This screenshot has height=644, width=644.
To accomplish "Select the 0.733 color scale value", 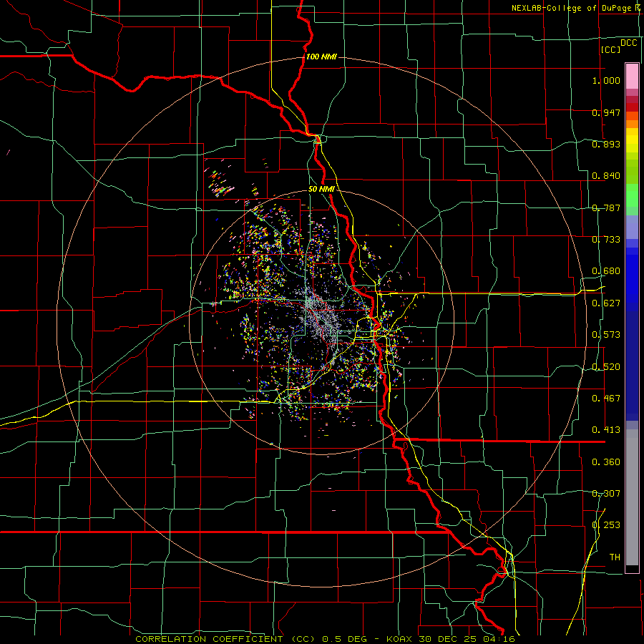I will pos(606,240).
